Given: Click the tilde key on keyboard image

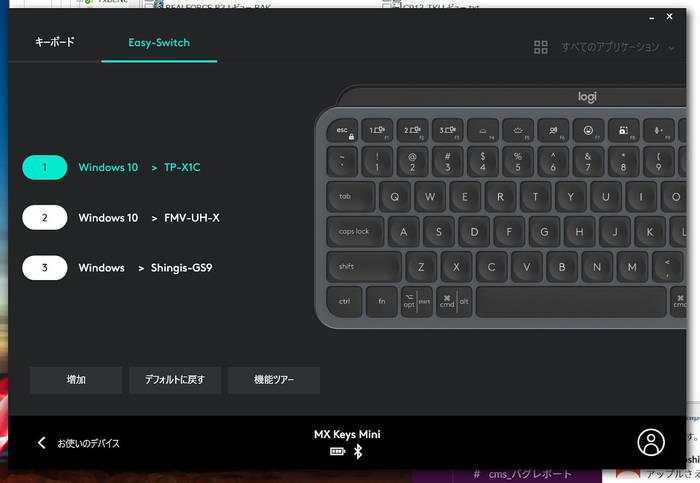Looking at the screenshot, I should pos(342,161).
